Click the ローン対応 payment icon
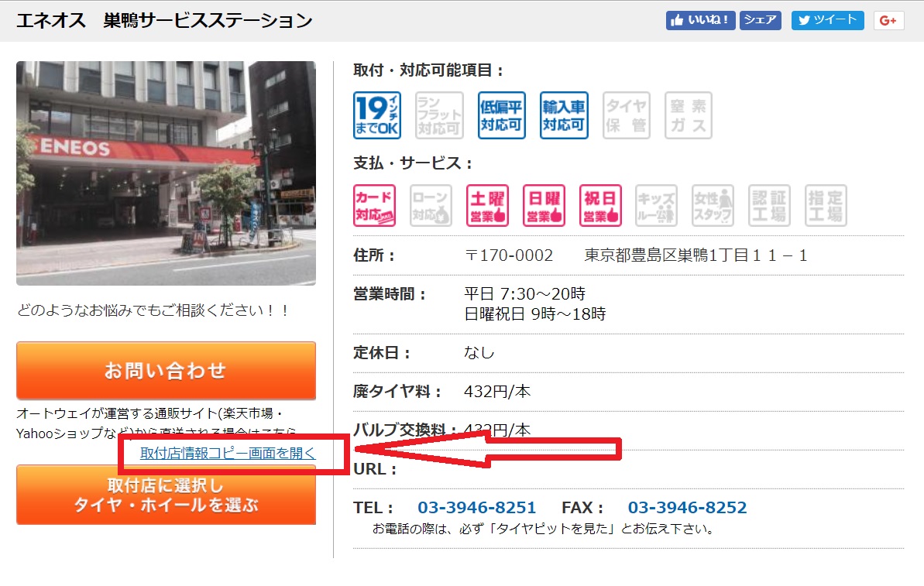This screenshot has height=586, width=924. point(431,206)
